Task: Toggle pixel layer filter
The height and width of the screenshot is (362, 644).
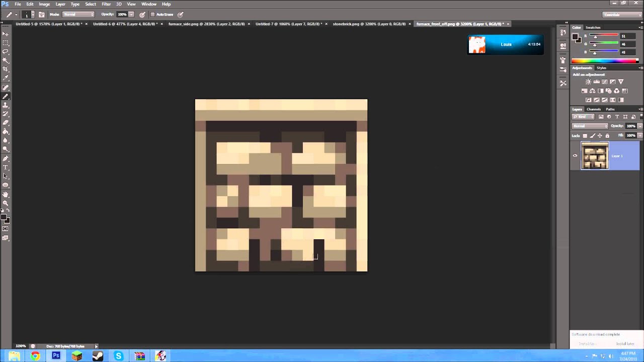Action: point(601,117)
